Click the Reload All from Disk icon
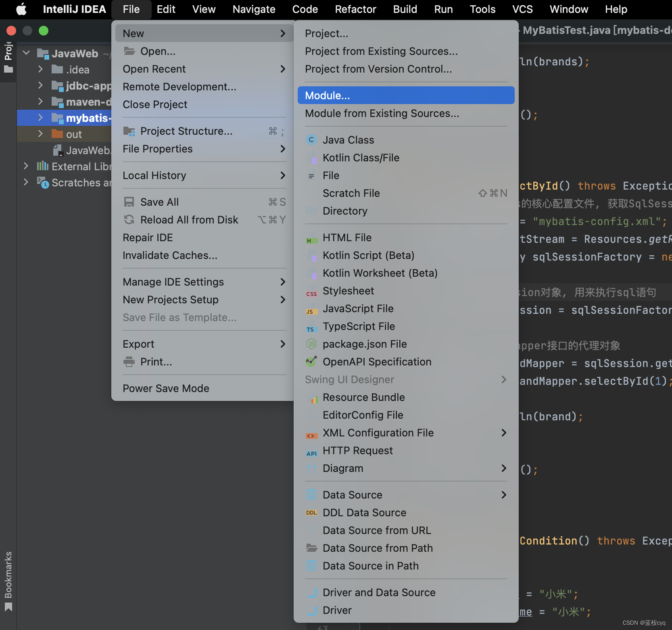 129,220
